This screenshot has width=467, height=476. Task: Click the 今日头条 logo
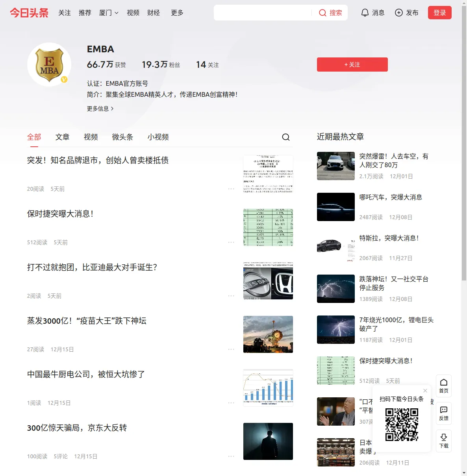click(x=29, y=13)
